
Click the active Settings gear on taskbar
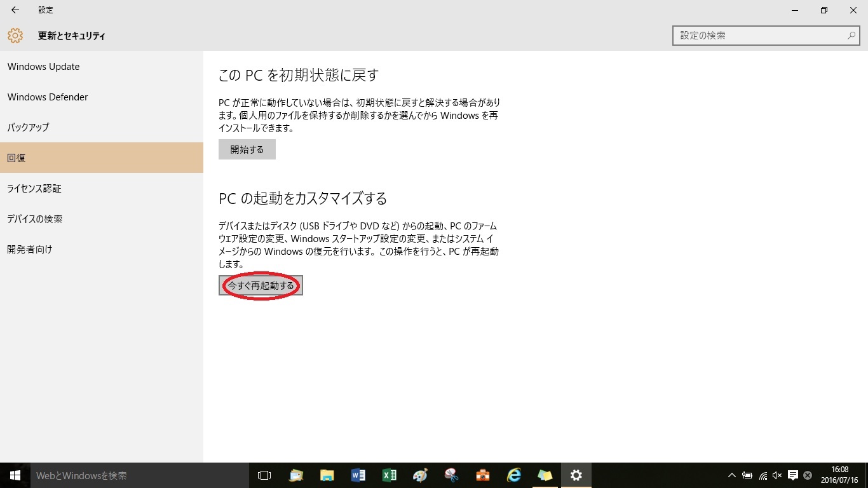pos(576,475)
